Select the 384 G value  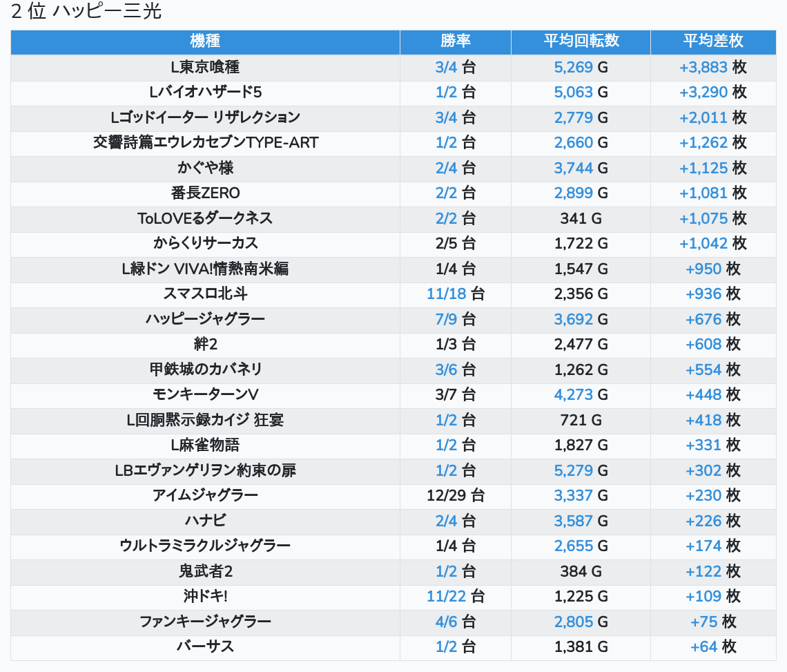[x=581, y=571]
